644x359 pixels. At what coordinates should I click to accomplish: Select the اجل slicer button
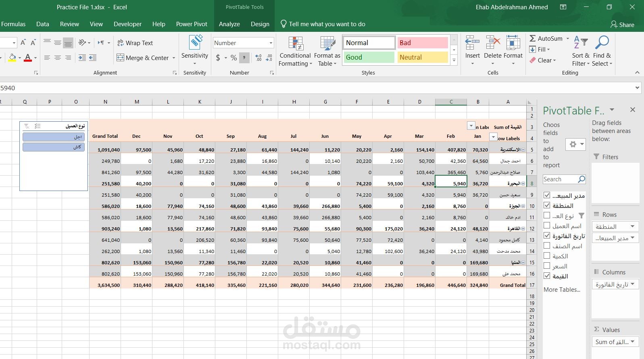coord(54,137)
